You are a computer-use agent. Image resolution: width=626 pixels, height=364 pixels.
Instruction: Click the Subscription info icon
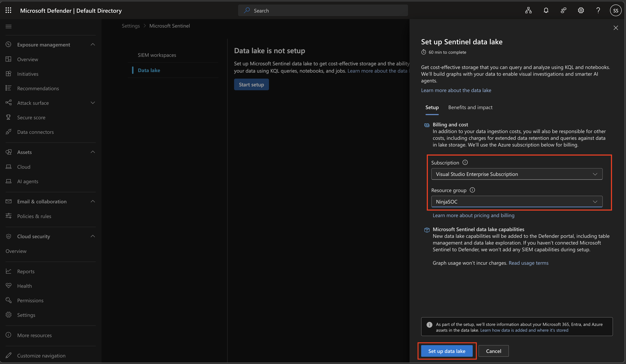pos(465,162)
